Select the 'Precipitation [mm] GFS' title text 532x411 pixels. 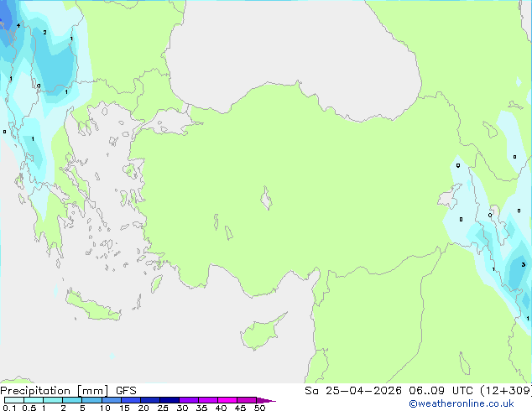pyautogui.click(x=68, y=391)
